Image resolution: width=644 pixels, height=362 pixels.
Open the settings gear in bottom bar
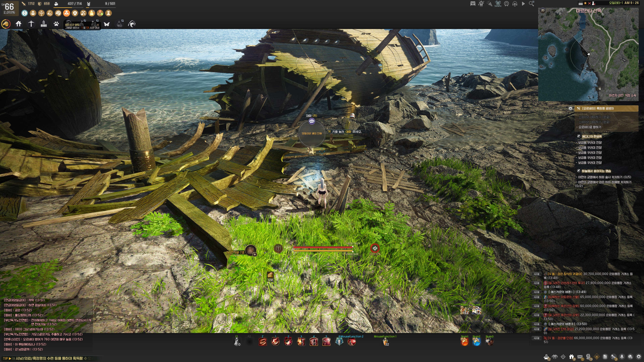click(x=638, y=357)
